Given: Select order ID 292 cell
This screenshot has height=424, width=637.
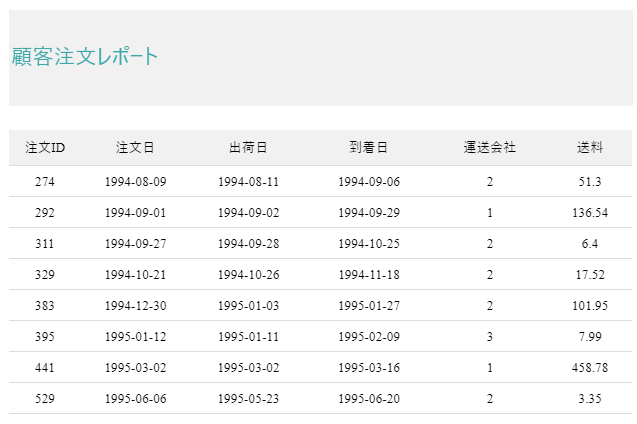Looking at the screenshot, I should [45, 213].
